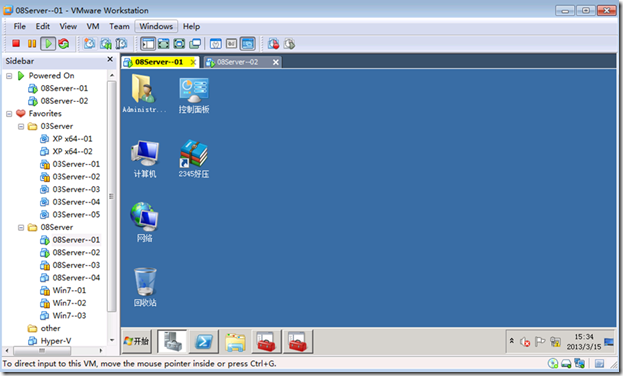Image resolution: width=623 pixels, height=376 pixels.
Task: Click the sidebar horizontal scrollbar thumb
Action: point(42,351)
